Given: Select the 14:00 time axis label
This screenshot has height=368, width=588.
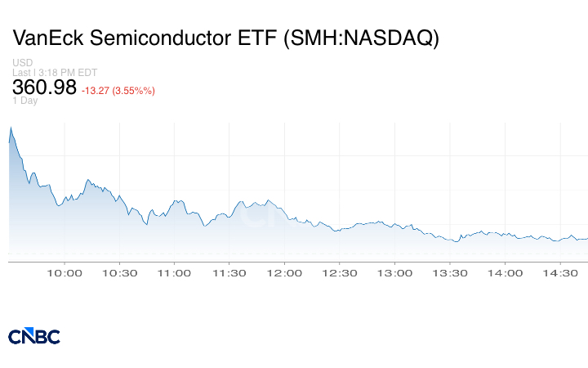Looking at the screenshot, I should 504,273.
